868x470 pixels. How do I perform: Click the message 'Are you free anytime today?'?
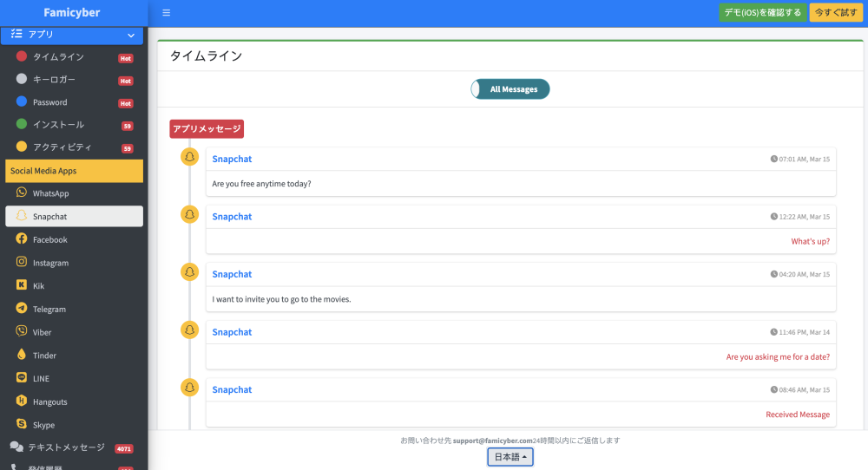[261, 184]
